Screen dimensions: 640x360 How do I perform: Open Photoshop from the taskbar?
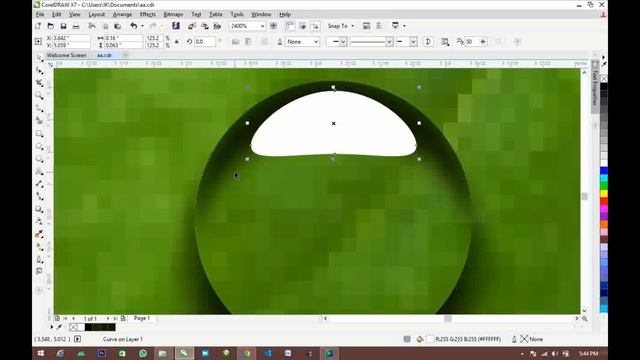[x=101, y=353]
